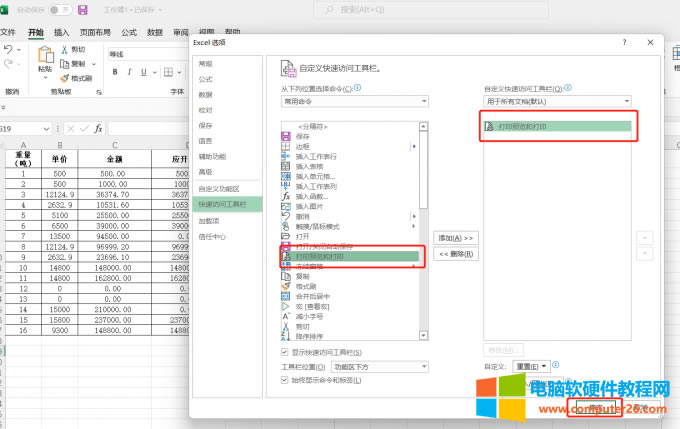Apply Bold with the B icon

pyautogui.click(x=114, y=72)
